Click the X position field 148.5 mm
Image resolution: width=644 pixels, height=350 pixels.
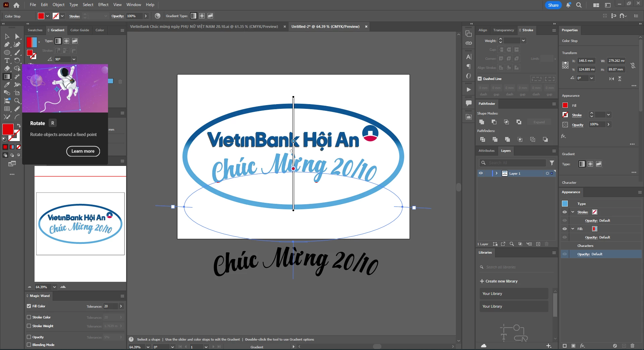pyautogui.click(x=586, y=61)
